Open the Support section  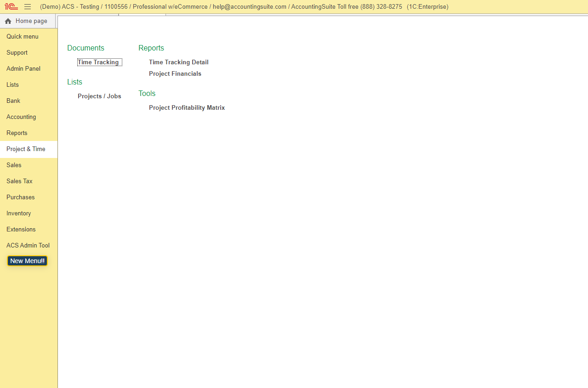click(29, 53)
